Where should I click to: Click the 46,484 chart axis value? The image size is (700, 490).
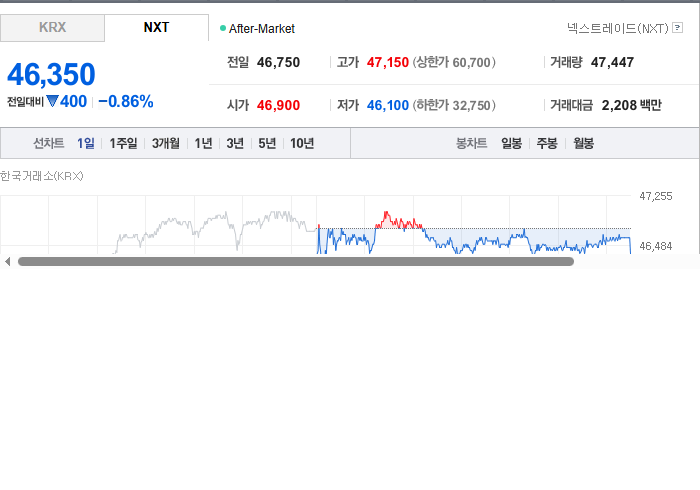656,246
